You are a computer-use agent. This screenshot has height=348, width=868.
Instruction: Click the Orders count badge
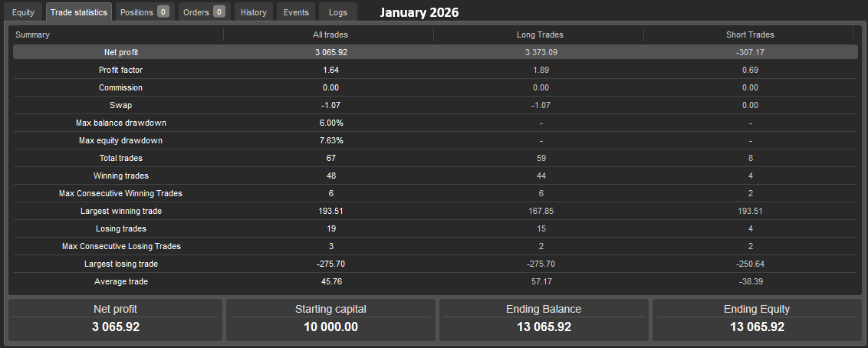[219, 12]
